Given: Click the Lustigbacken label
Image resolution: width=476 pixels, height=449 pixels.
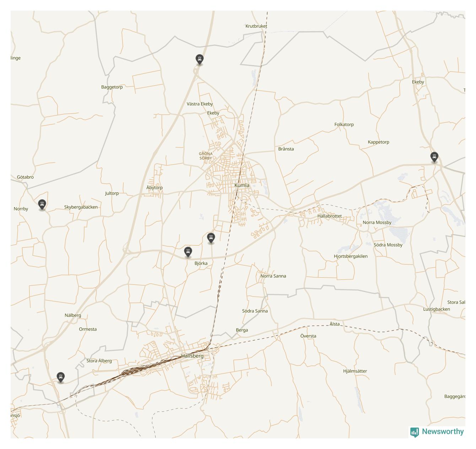Looking at the screenshot, I should [x=436, y=309].
